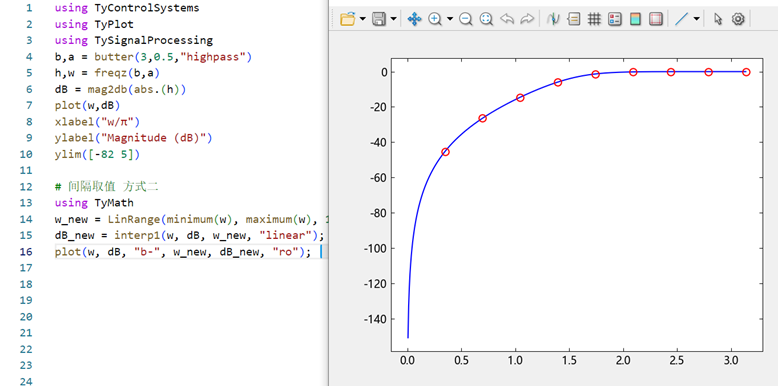Open figure settings with the gear icon
This screenshot has height=386, width=778.
point(738,19)
